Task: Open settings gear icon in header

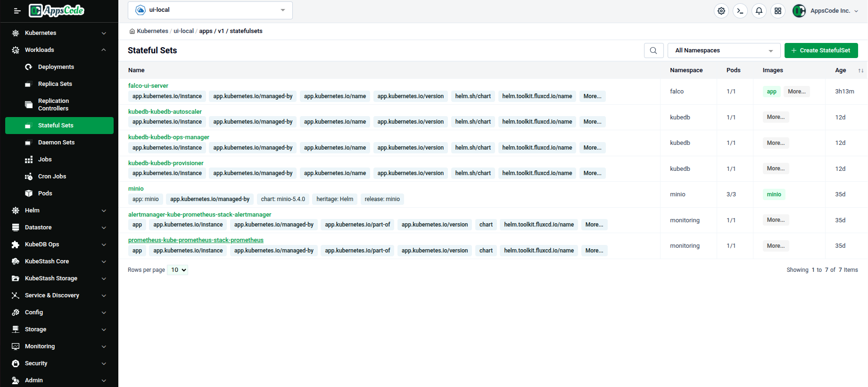Action: click(721, 11)
